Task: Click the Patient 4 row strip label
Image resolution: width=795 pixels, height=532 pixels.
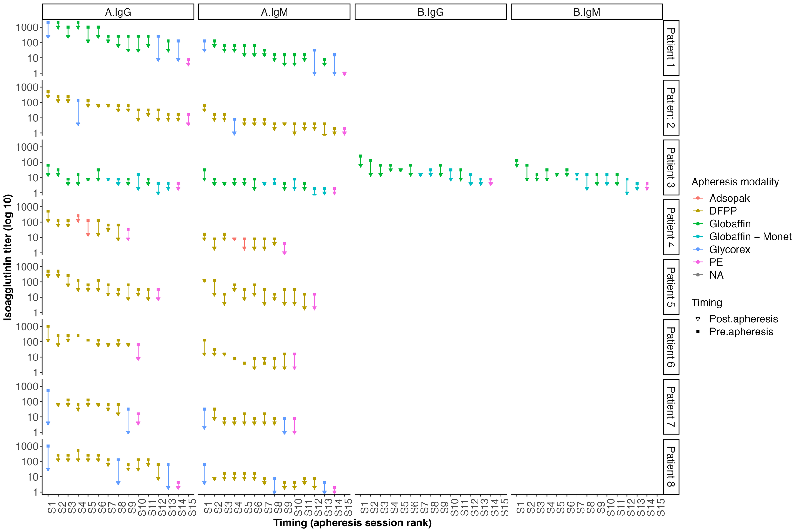Action: pos(671,227)
